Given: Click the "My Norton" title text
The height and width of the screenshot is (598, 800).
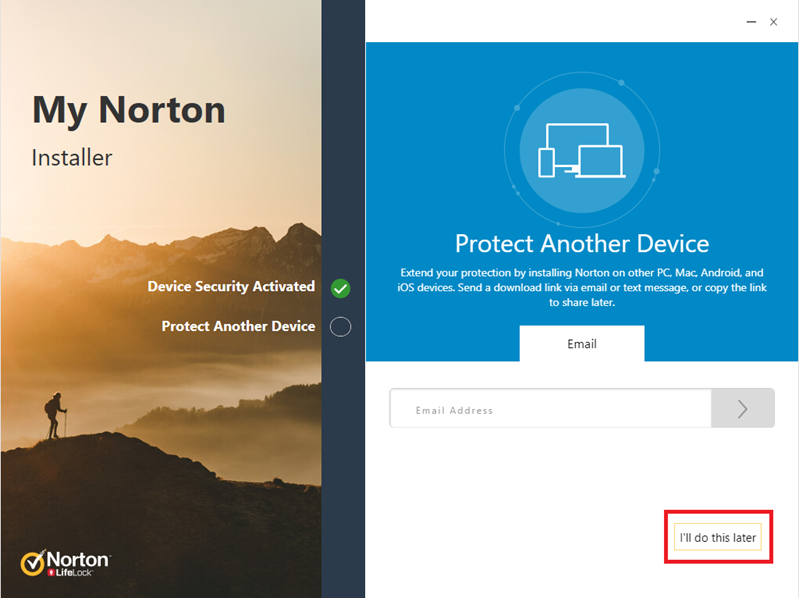Looking at the screenshot, I should tap(129, 110).
